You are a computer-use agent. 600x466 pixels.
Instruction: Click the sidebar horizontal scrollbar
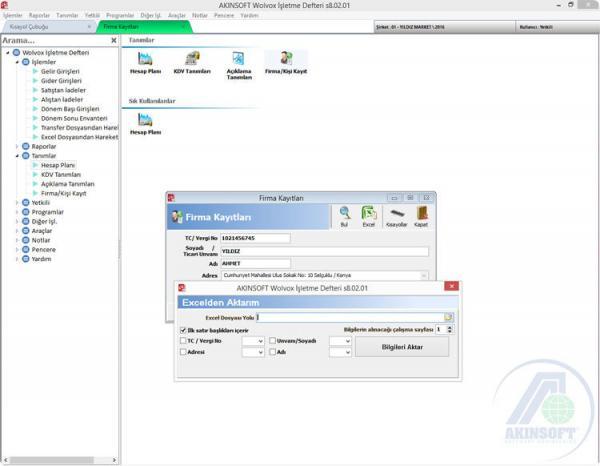pyautogui.click(x=52, y=460)
